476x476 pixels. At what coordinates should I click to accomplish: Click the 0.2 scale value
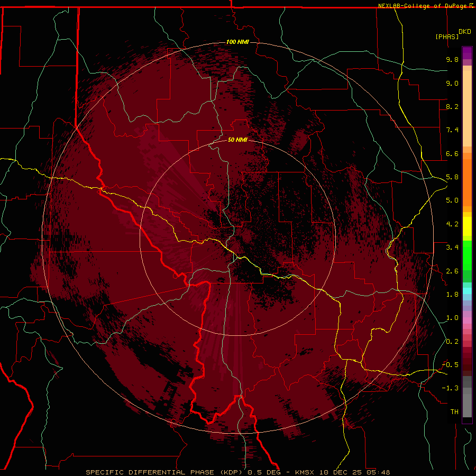(x=452, y=342)
